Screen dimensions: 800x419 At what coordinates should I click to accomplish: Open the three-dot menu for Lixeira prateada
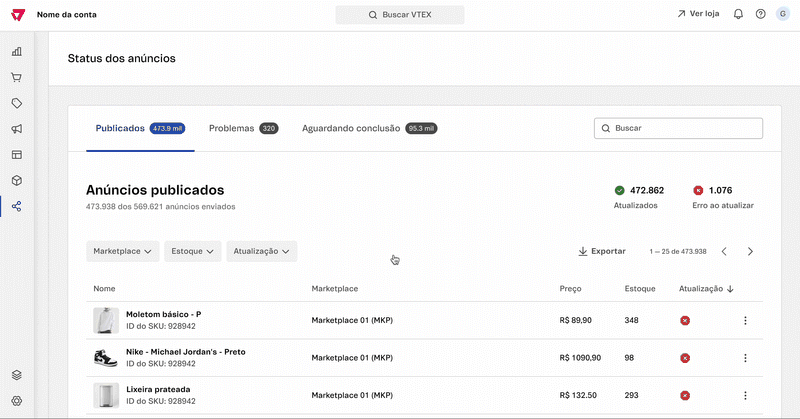pyautogui.click(x=745, y=396)
